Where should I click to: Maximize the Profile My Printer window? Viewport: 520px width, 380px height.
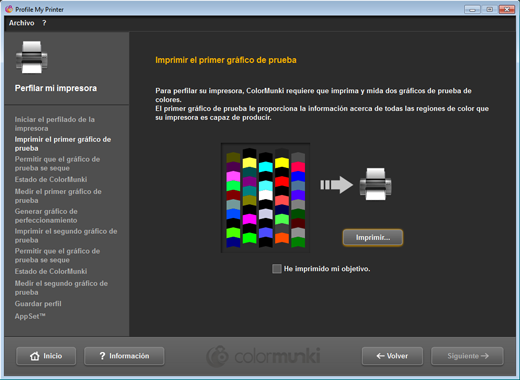click(489, 9)
